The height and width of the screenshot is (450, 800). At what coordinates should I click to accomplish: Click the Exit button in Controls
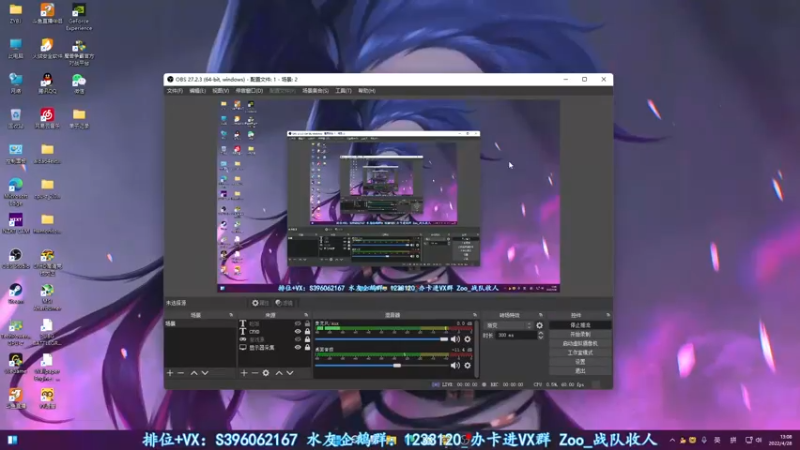580,371
